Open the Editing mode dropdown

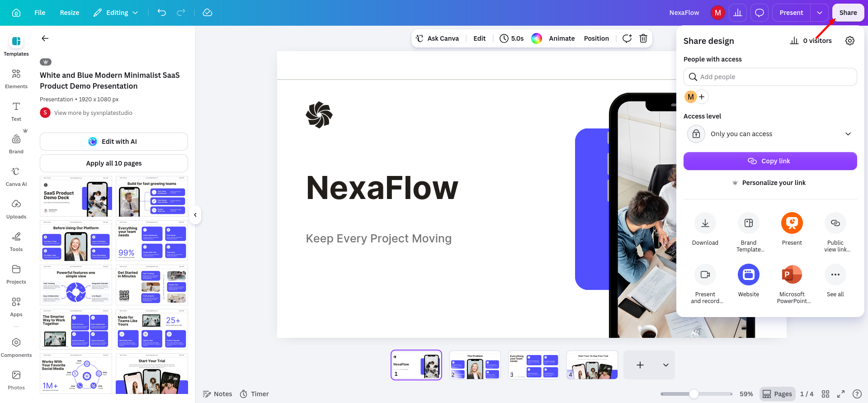(116, 13)
